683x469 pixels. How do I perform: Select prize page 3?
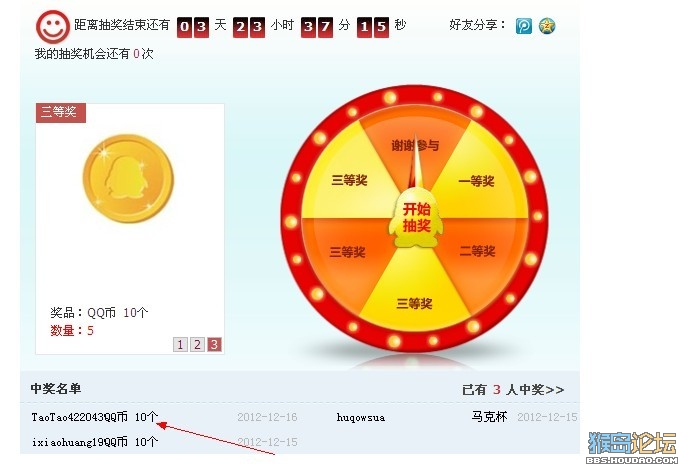tap(214, 344)
